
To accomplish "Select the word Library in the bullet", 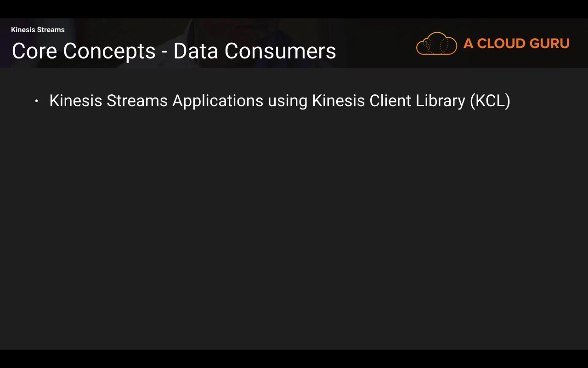I will pyautogui.click(x=440, y=101).
